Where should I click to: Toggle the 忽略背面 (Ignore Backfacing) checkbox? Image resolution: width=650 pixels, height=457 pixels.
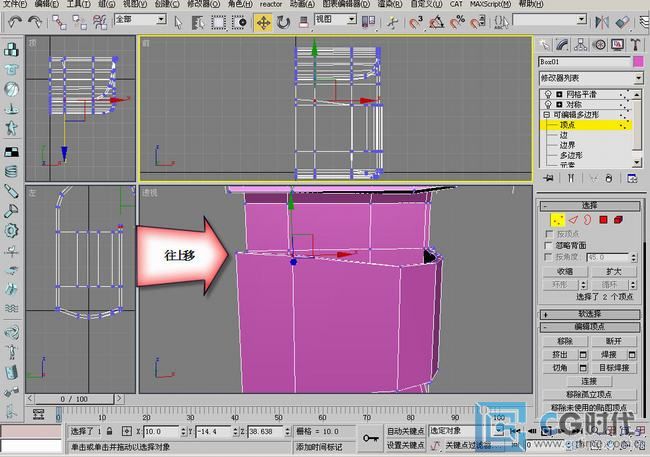click(548, 245)
